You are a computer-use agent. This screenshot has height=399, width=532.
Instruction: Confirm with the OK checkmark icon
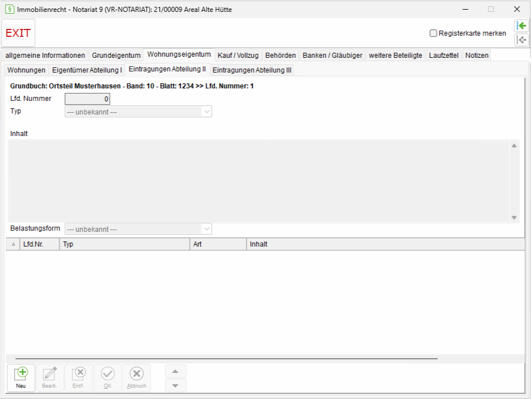(x=108, y=378)
